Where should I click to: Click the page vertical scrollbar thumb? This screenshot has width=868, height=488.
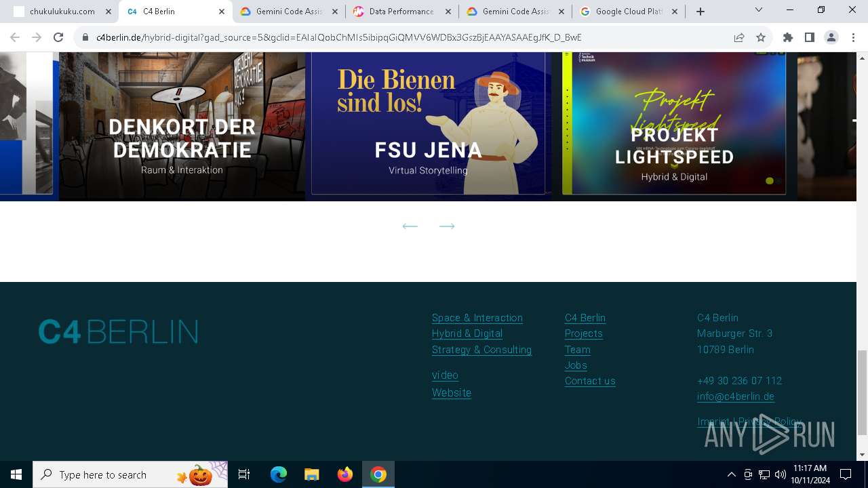pyautogui.click(x=862, y=392)
